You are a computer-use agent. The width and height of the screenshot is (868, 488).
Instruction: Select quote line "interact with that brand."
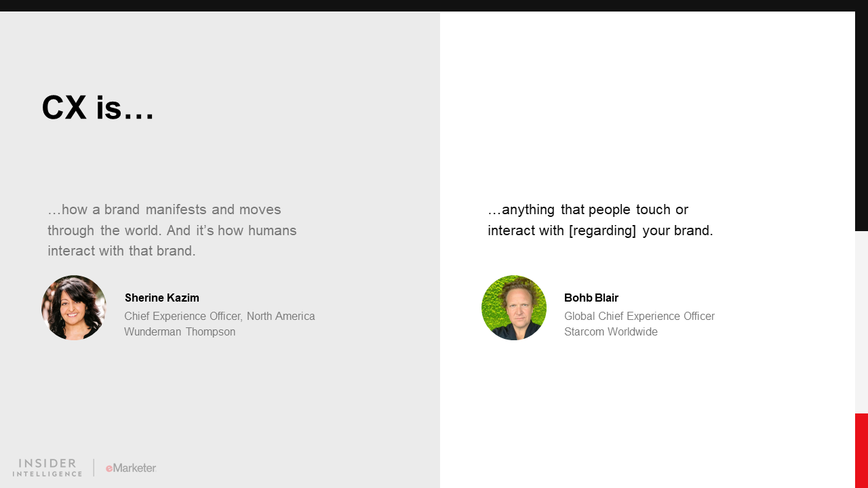[121, 251]
